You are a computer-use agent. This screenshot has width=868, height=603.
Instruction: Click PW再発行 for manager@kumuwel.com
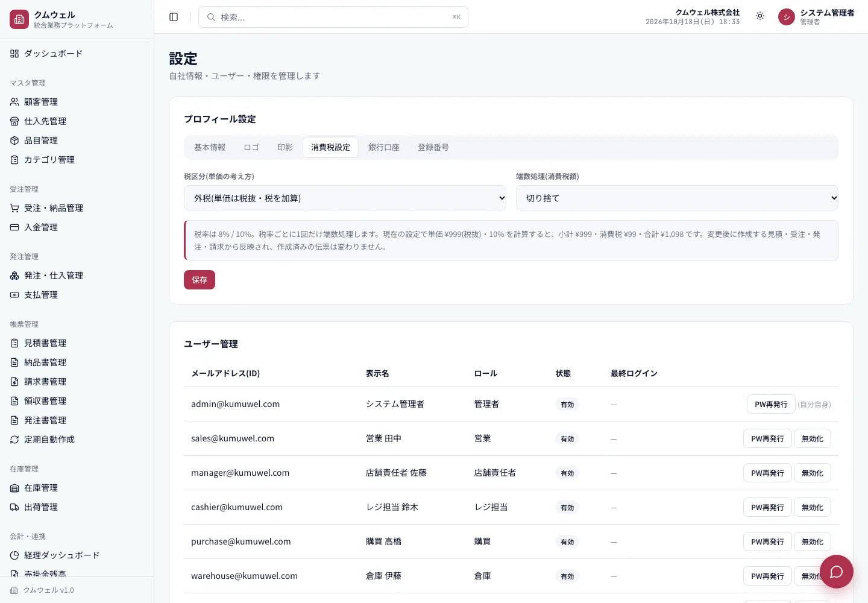click(x=767, y=473)
